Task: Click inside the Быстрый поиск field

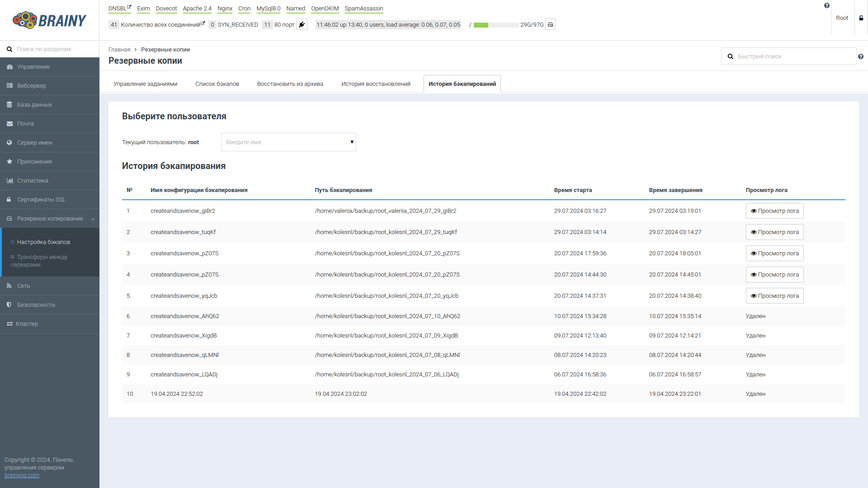Action: click(x=791, y=56)
